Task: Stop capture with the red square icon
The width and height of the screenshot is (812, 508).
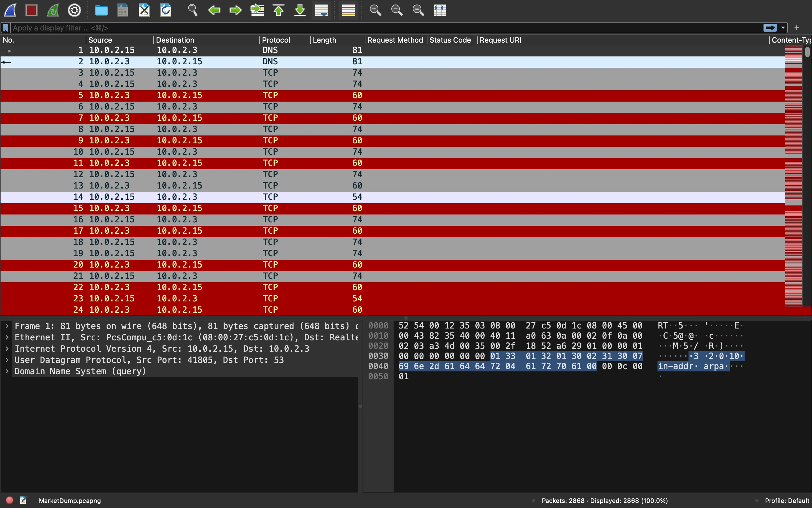Action: tap(32, 10)
